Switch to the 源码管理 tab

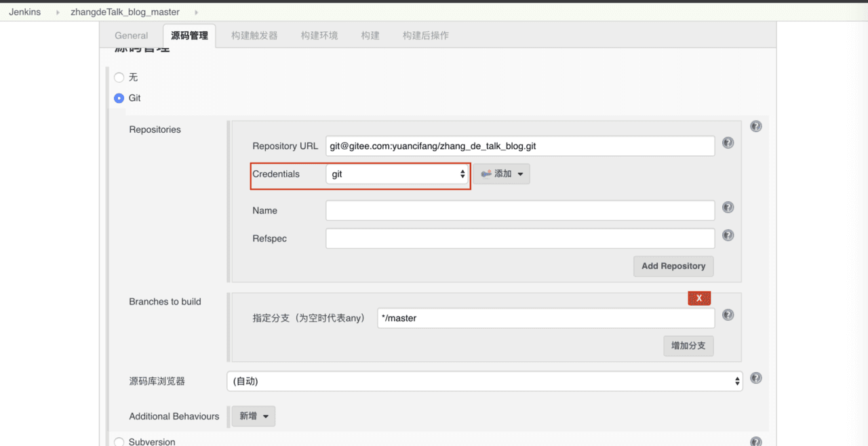(x=189, y=36)
